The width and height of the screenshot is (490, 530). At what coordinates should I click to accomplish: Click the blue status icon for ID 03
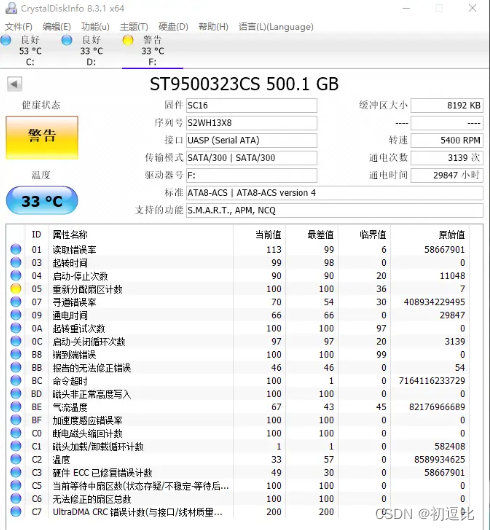pos(16,262)
